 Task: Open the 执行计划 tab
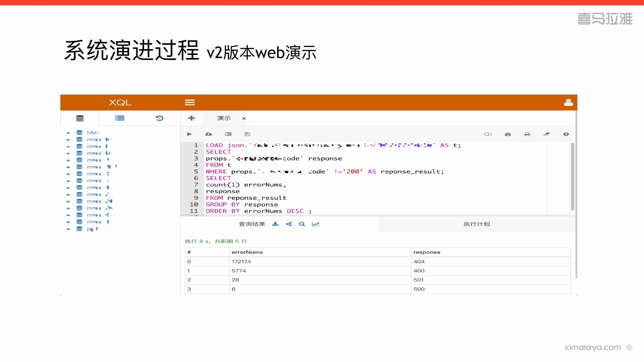[x=476, y=224]
